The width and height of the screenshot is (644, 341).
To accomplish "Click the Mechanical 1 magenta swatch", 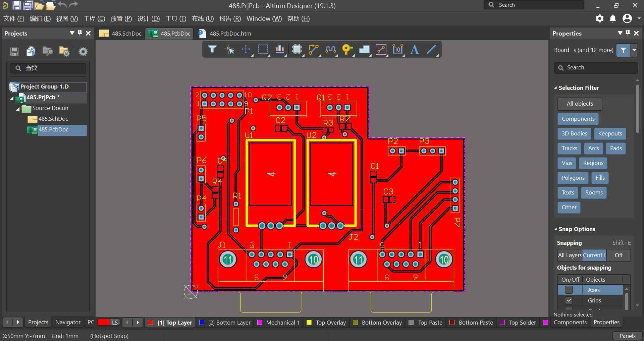I will 260,323.
